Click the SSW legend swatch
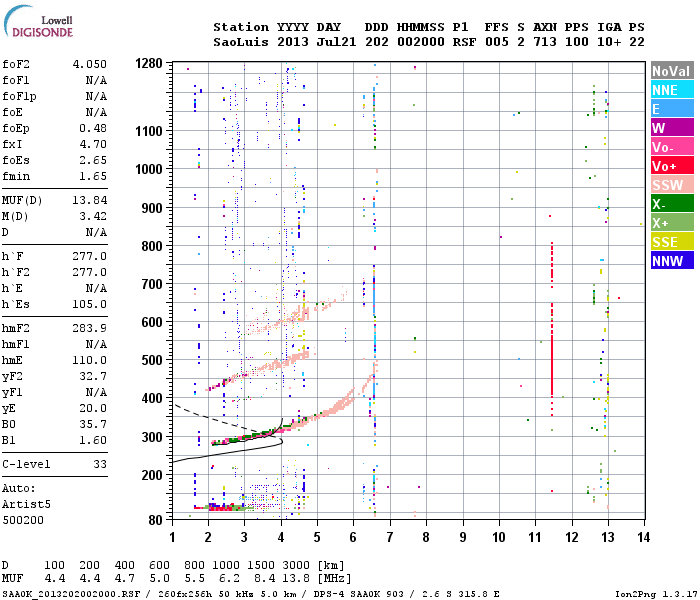The height and width of the screenshot is (600, 700). click(x=672, y=185)
